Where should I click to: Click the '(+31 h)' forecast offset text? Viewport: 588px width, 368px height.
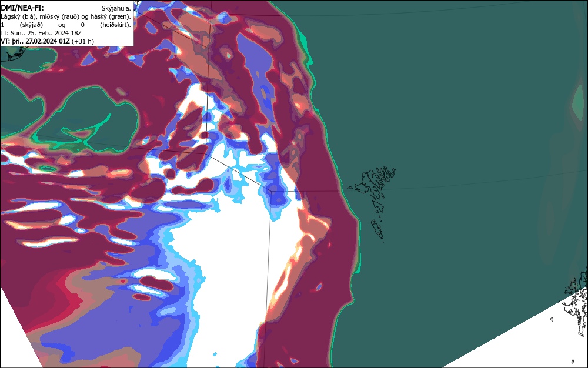(x=82, y=41)
